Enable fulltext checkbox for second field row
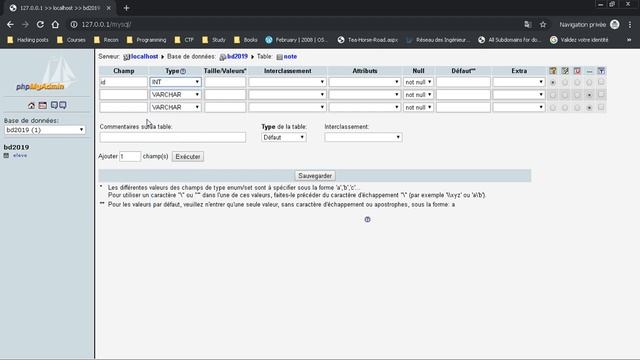The width and height of the screenshot is (640, 360). click(x=601, y=95)
